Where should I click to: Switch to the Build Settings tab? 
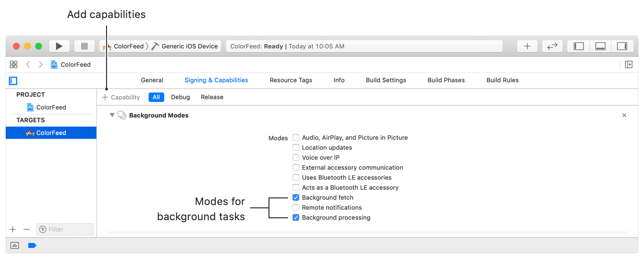click(386, 80)
